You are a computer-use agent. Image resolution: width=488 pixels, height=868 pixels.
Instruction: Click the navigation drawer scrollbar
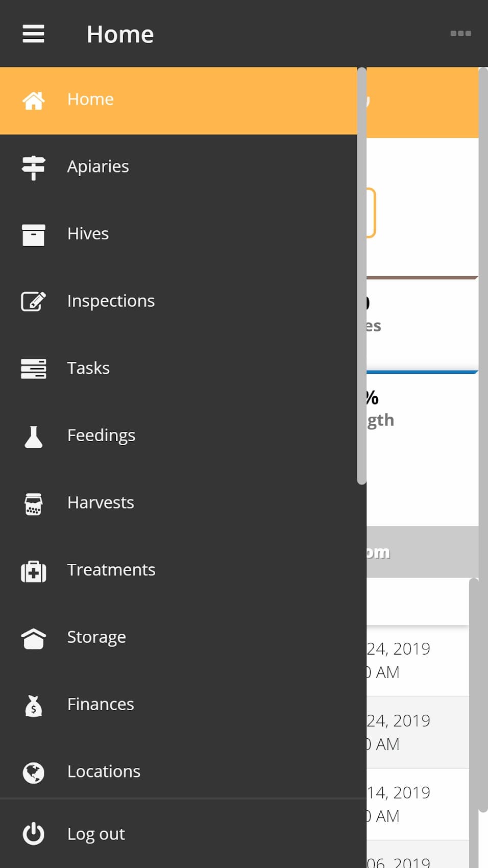(362, 276)
